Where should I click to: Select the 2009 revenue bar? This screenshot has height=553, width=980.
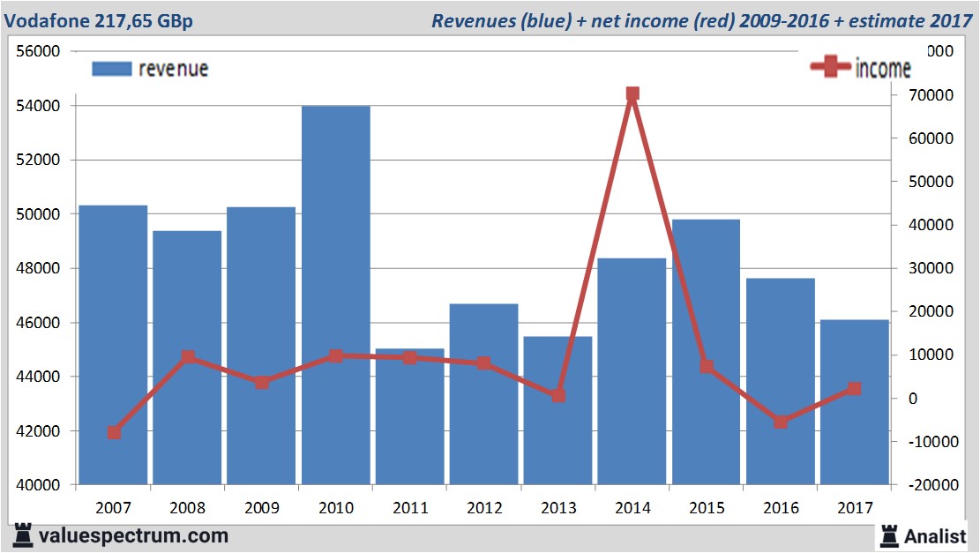tap(261, 346)
